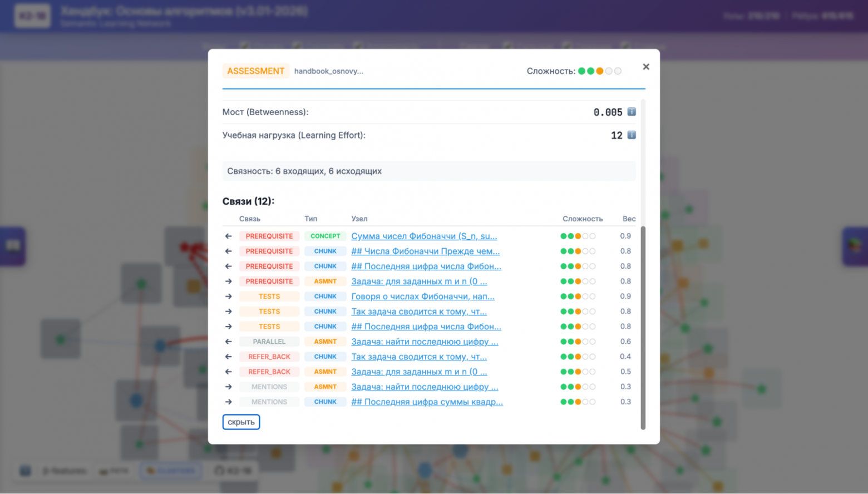
Task: Open the right edge side panel tab
Action: click(855, 246)
